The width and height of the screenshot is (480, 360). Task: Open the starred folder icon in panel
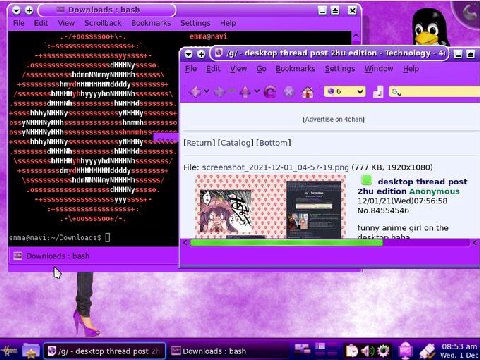31,351
